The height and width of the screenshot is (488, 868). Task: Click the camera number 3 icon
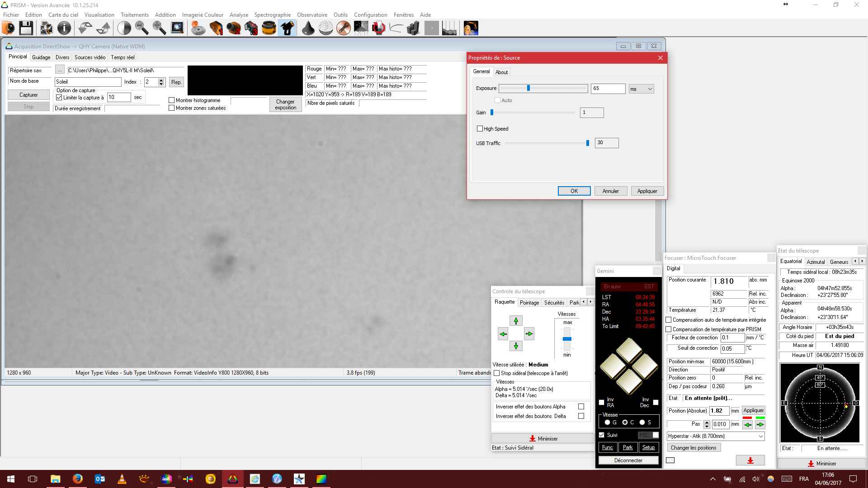251,28
